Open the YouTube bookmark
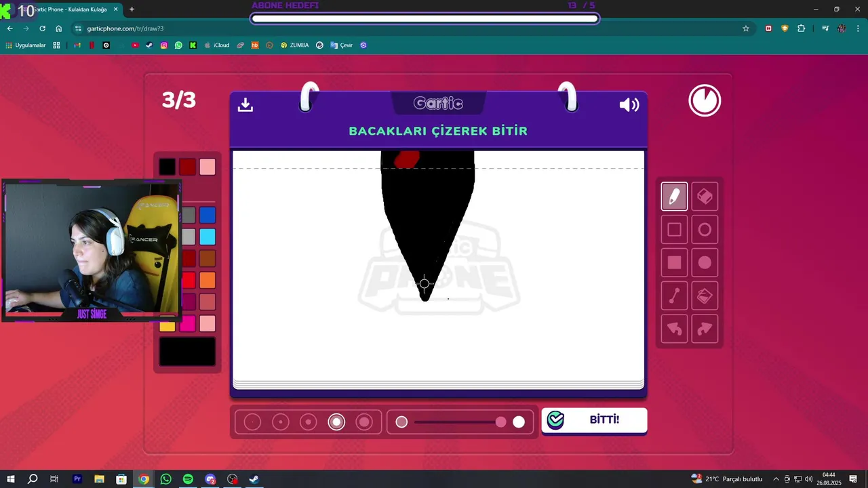 (x=135, y=45)
